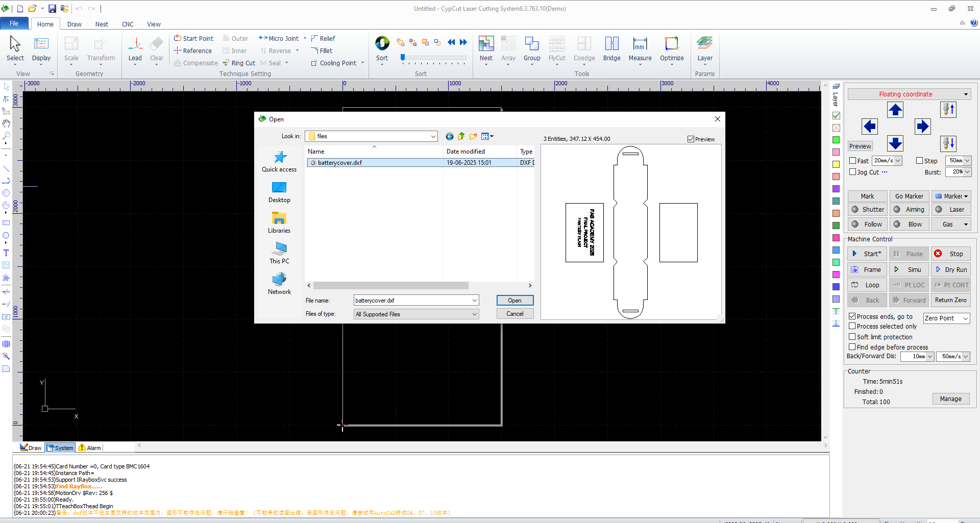
Task: Expand the Look in folder dropdown
Action: (x=433, y=136)
